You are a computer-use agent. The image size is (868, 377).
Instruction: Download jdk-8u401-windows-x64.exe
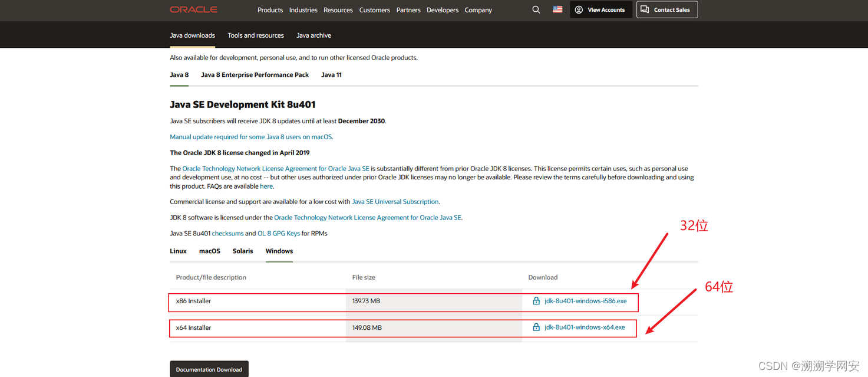click(585, 327)
